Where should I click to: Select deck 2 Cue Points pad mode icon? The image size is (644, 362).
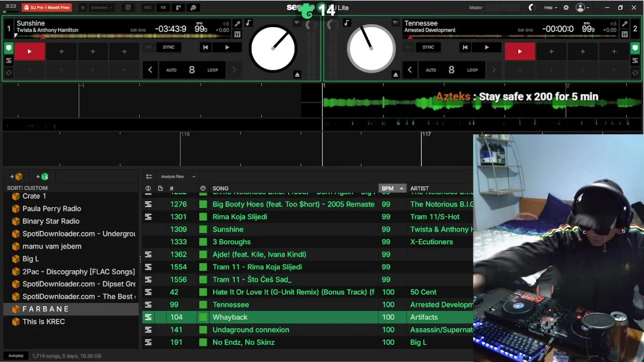click(635, 48)
